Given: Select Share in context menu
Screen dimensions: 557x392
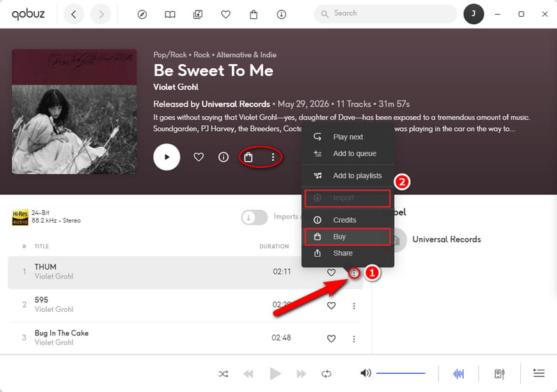Looking at the screenshot, I should [347, 253].
